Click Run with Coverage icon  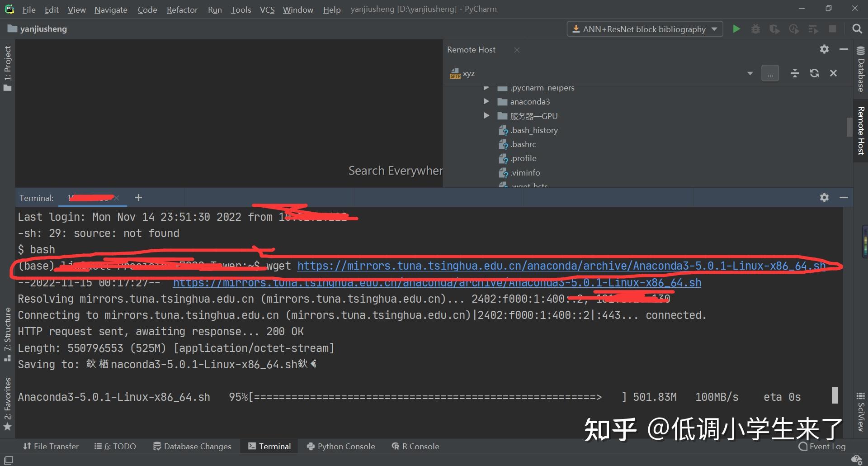[x=774, y=29]
